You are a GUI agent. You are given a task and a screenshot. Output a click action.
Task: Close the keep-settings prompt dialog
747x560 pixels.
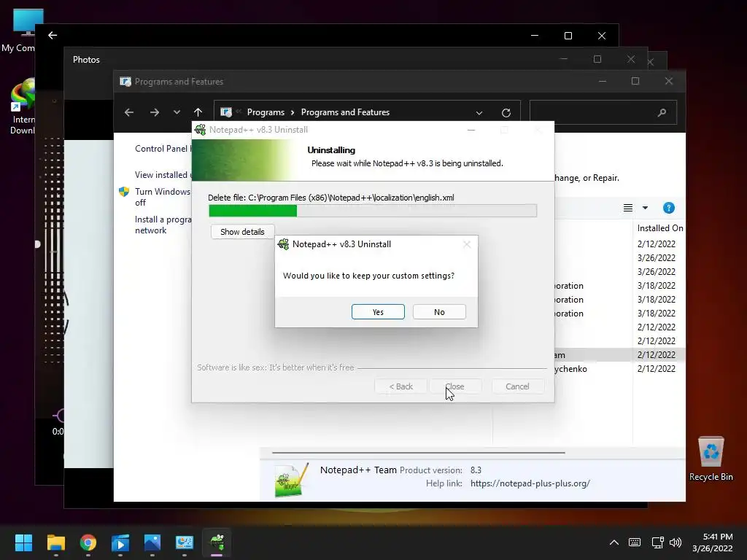(467, 244)
